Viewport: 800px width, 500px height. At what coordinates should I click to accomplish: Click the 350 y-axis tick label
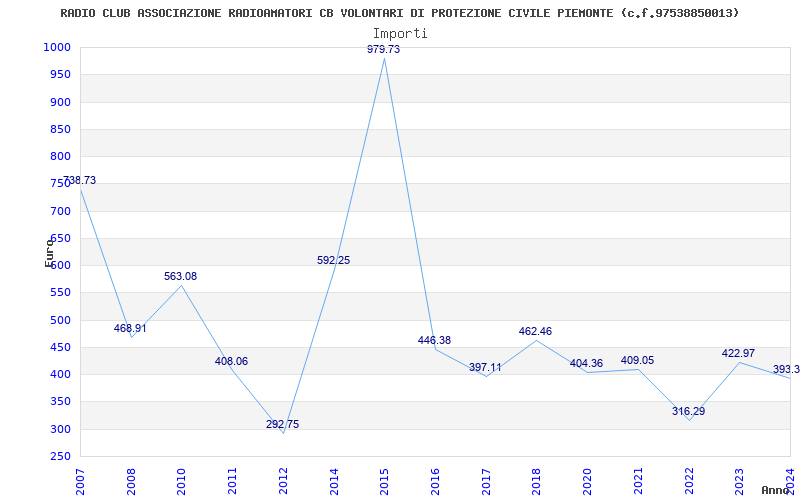tap(60, 402)
